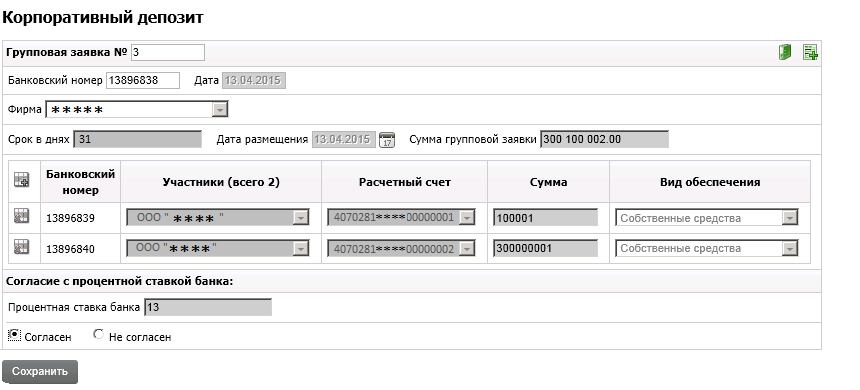Open the calendar for placement date

coord(387,139)
